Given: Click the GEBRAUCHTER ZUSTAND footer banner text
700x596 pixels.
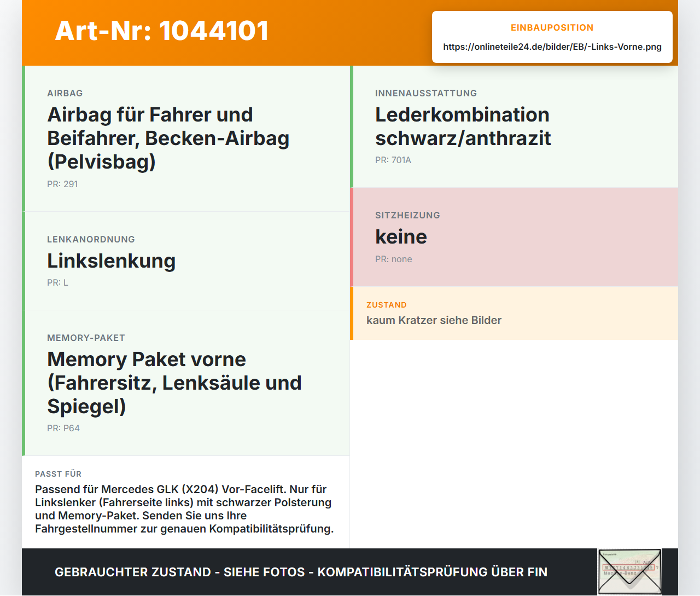Looking at the screenshot, I should tap(301, 572).
